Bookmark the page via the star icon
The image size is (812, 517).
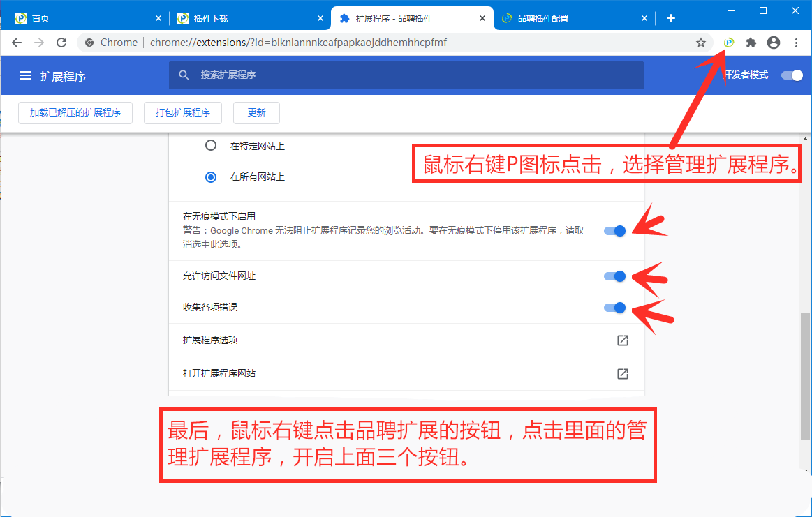(700, 43)
